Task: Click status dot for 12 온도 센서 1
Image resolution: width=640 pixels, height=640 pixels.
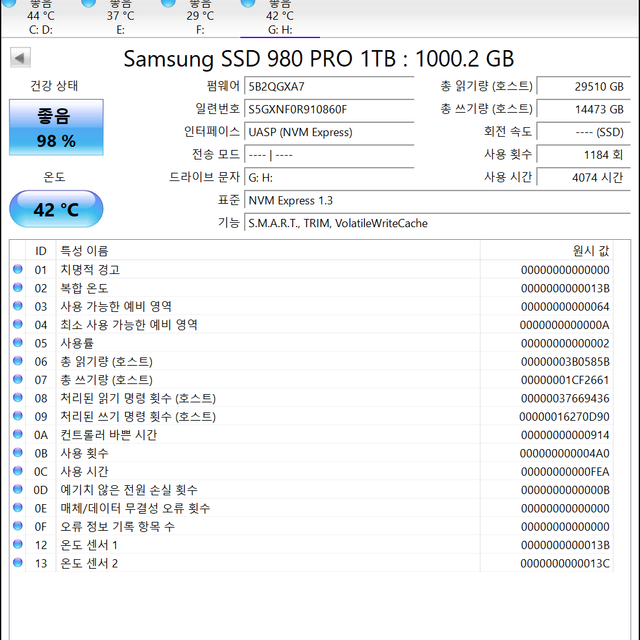Action: [x=18, y=544]
